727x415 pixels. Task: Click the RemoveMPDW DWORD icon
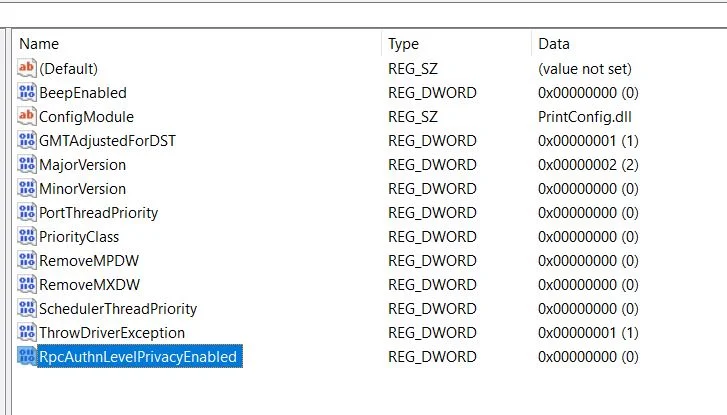(x=27, y=261)
